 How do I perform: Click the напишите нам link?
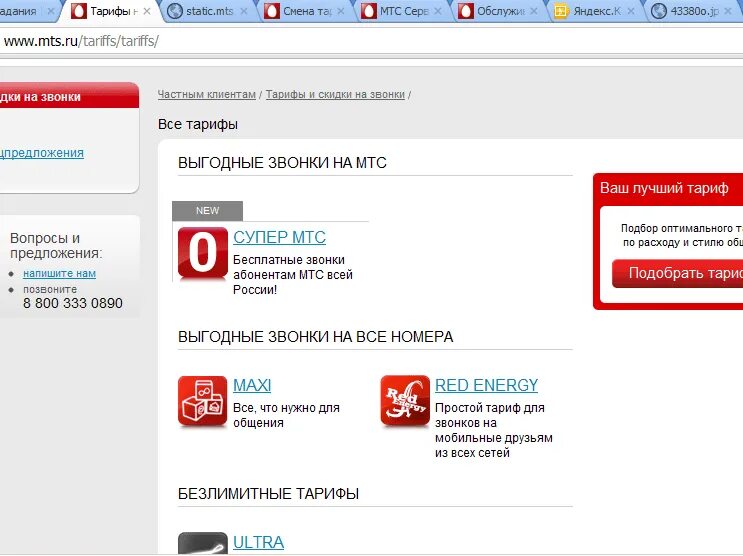pyautogui.click(x=60, y=273)
